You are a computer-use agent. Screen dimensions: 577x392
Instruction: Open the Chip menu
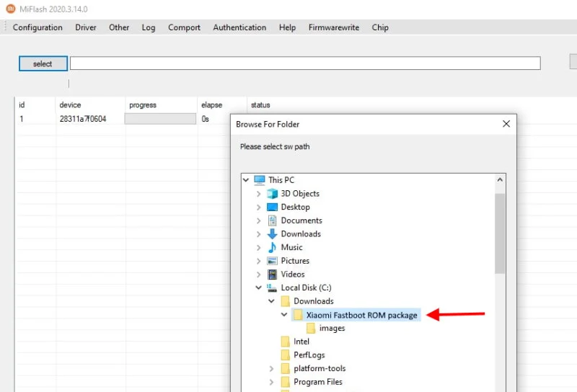tap(380, 27)
